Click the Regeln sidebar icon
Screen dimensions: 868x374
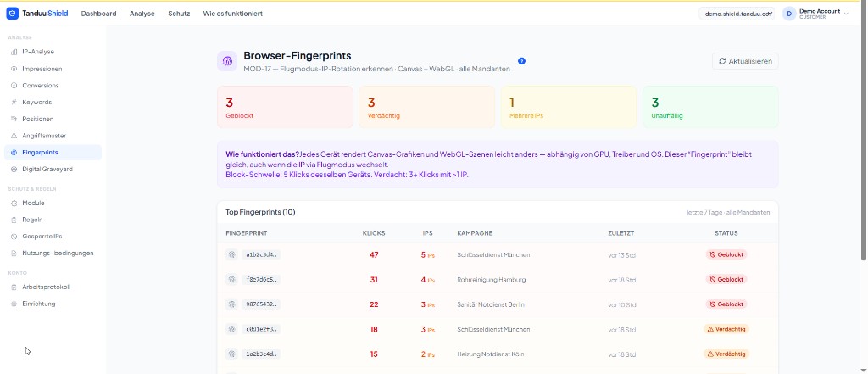click(x=14, y=220)
